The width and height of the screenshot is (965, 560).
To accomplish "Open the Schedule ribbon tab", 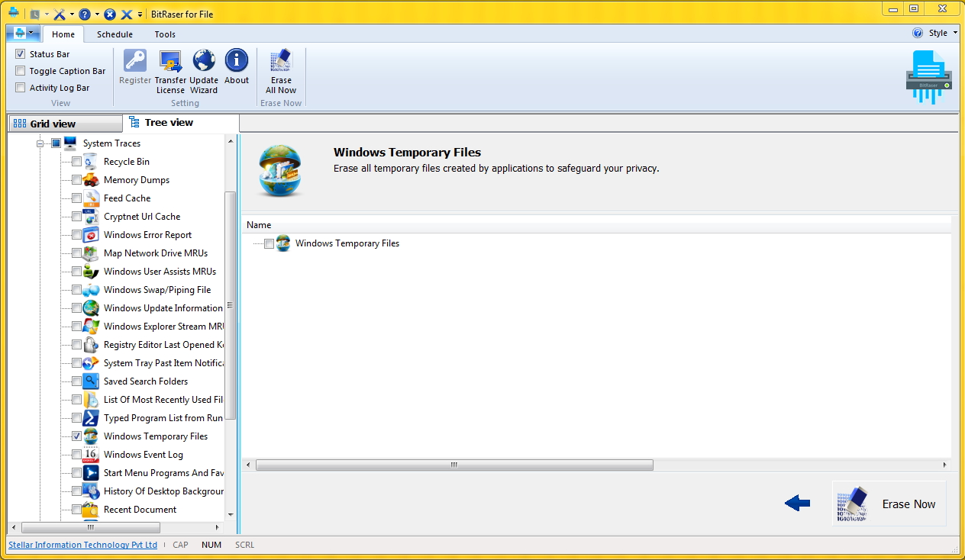I will (115, 34).
